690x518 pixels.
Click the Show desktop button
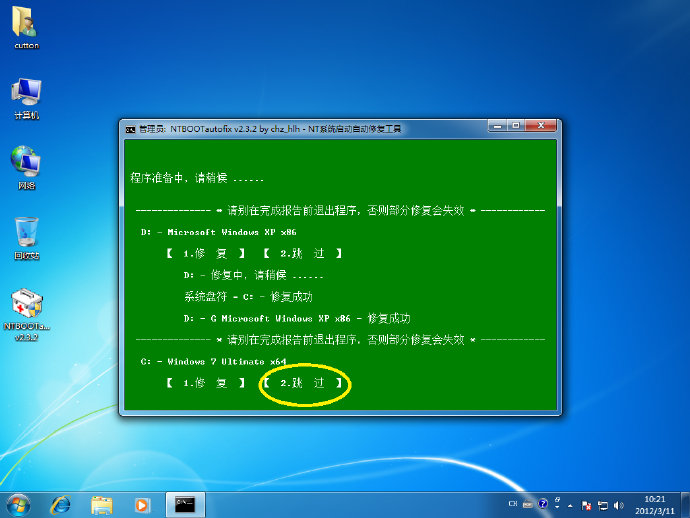tap(685, 505)
